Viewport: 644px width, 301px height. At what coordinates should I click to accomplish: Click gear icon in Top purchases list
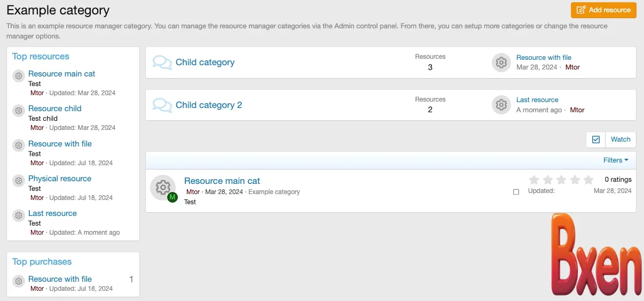[19, 281]
